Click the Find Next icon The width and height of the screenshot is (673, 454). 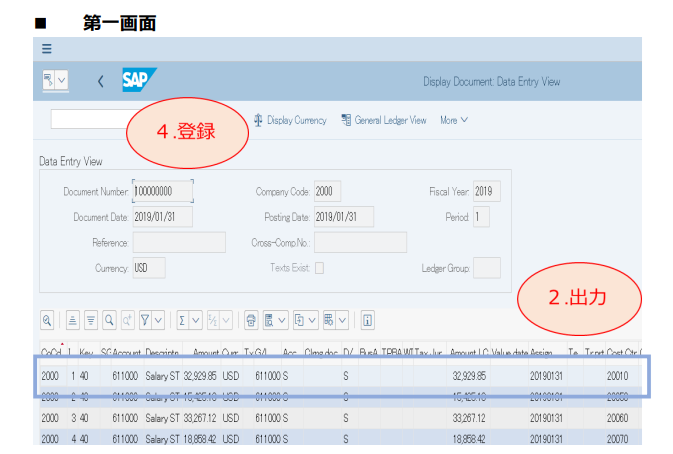pyautogui.click(x=127, y=320)
